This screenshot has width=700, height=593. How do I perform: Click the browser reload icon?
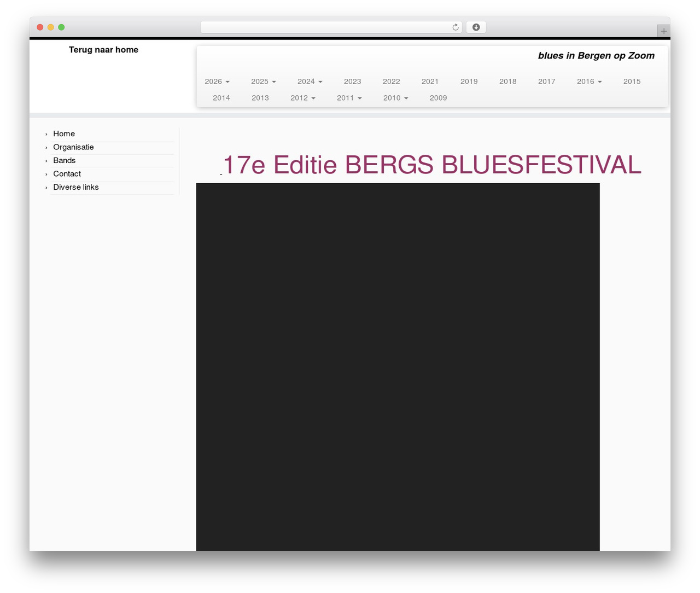pos(455,27)
